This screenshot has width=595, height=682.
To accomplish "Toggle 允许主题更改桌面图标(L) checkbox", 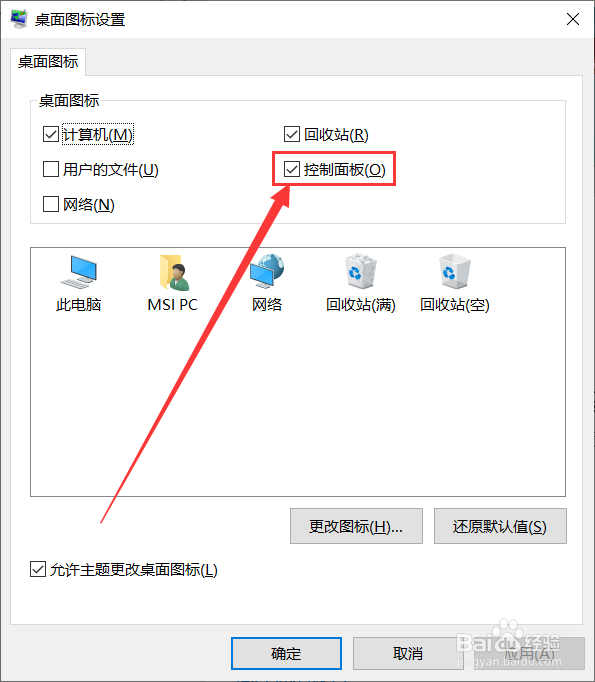I will pos(38,569).
